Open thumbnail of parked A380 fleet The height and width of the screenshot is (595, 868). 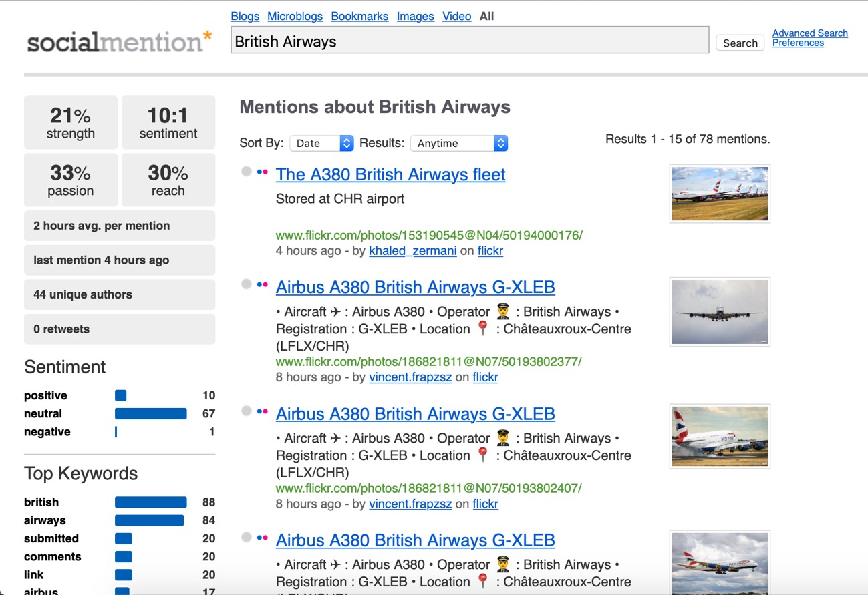click(x=720, y=194)
